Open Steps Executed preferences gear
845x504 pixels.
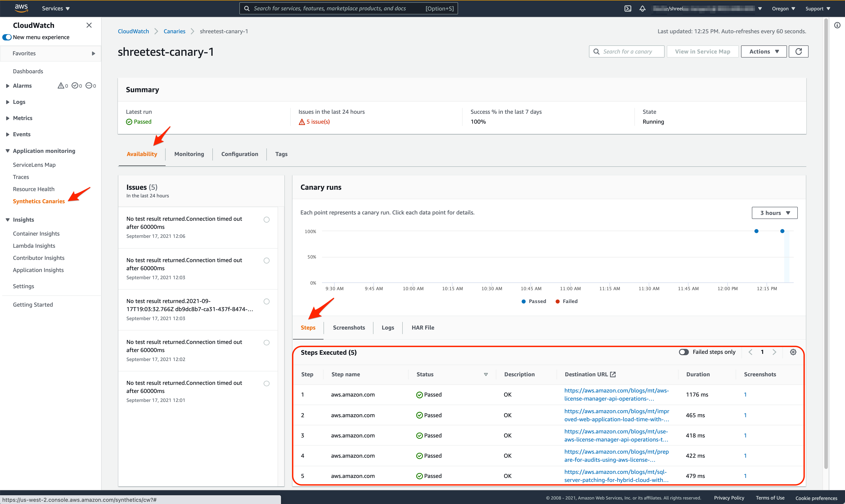pyautogui.click(x=793, y=352)
